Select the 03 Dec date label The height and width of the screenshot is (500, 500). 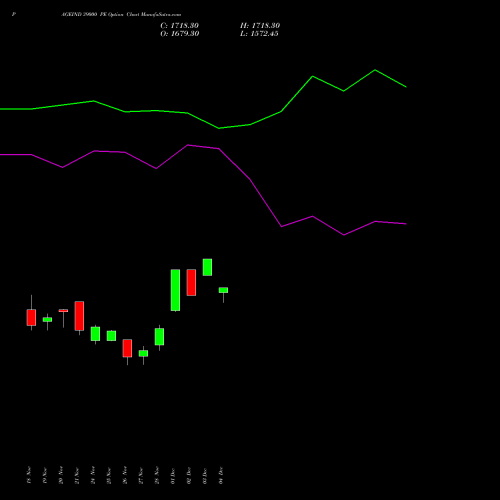coord(205,475)
